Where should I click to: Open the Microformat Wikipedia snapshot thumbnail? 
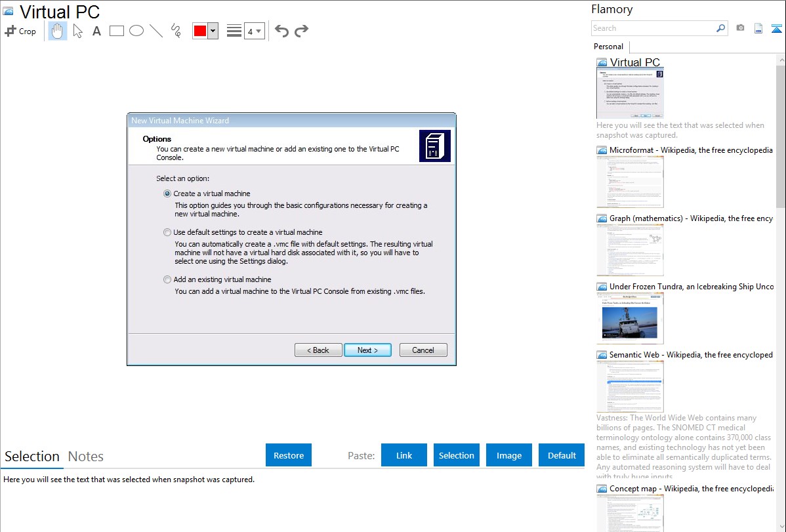point(630,182)
